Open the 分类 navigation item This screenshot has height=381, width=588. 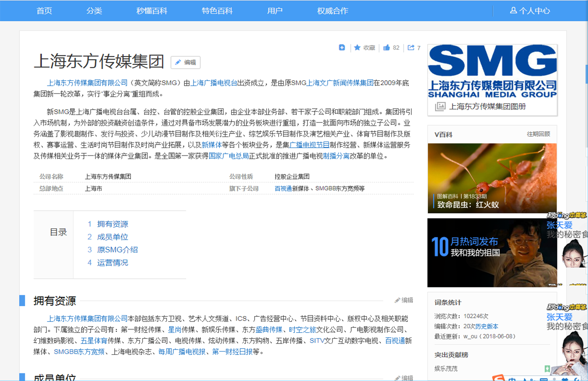point(94,11)
